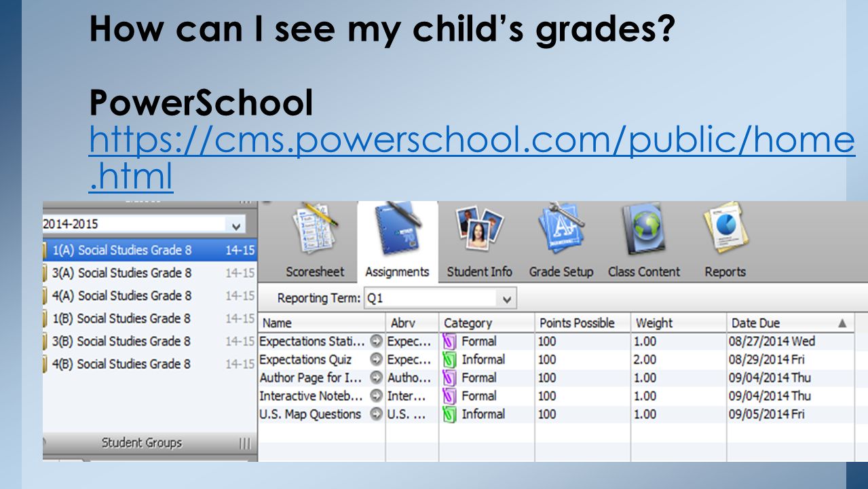Select the 'Expectations Quiz' assignment name
Screen dimensions: 868x489
coord(305,359)
